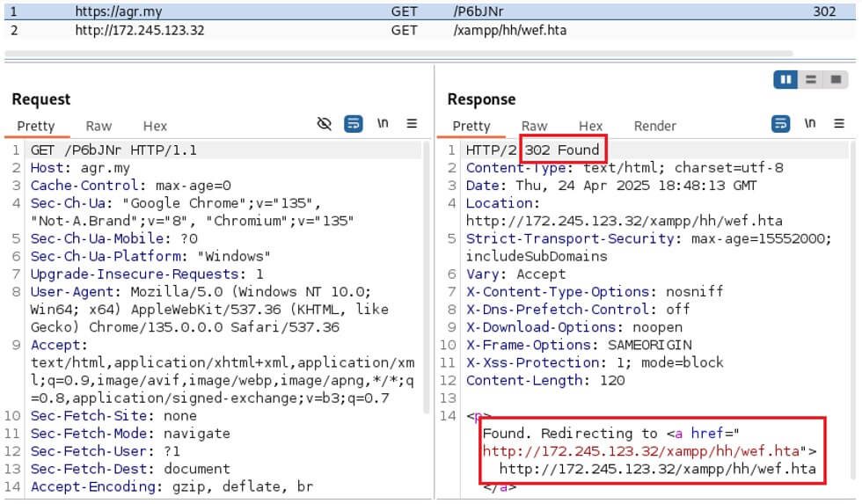Click the Sec-Fetch-Mode: navigate line
This screenshot has width=862, height=504.
(x=130, y=433)
